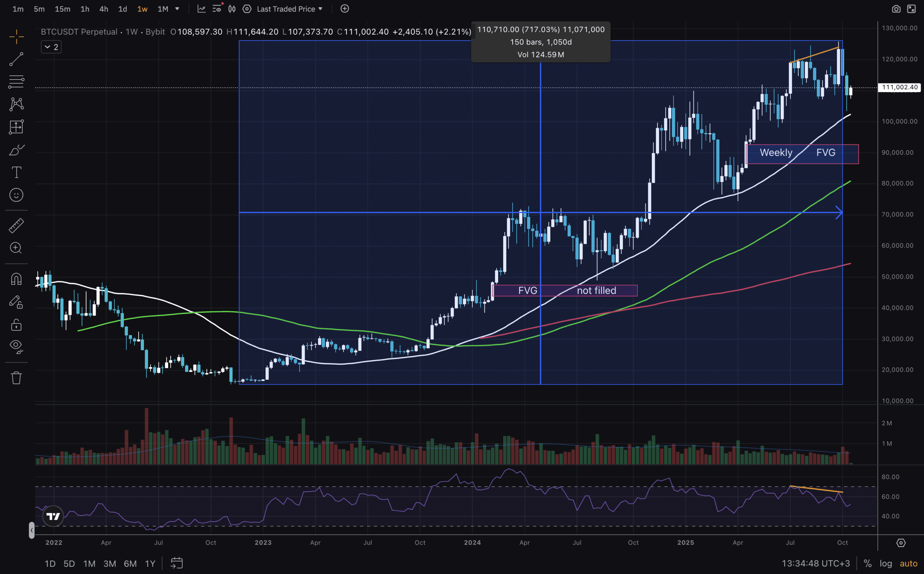Toggle log scale on price axis

tap(886, 564)
